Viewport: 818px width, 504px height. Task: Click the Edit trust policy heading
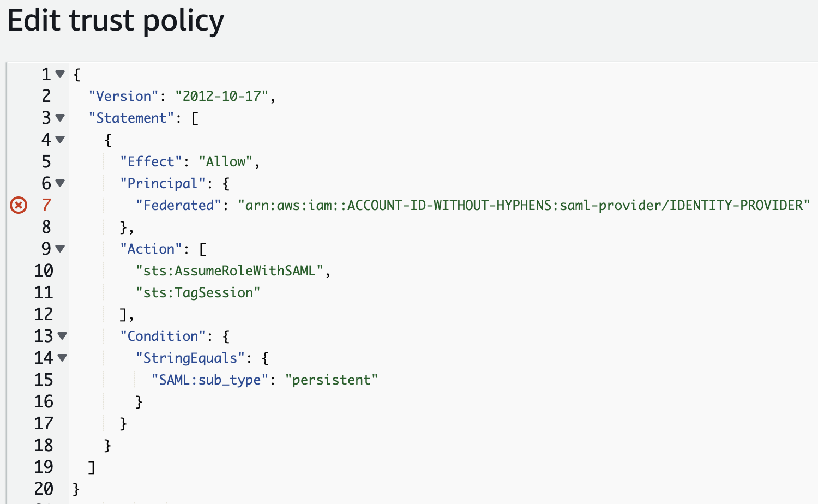tap(116, 21)
